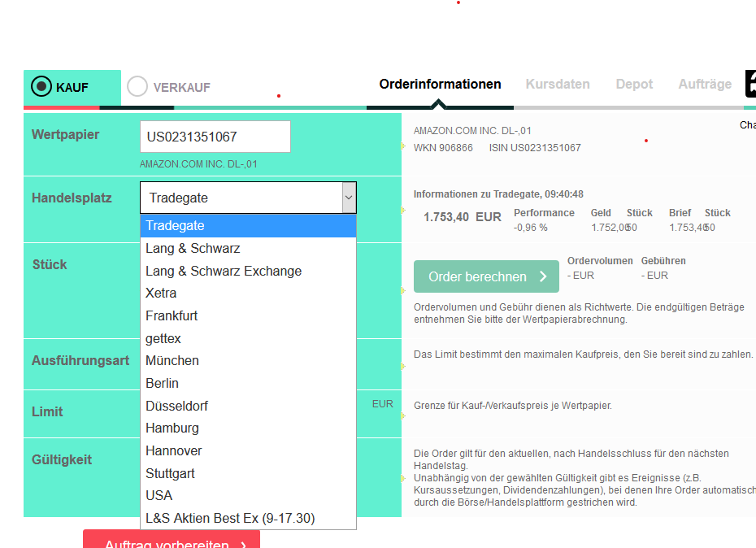
Task: Select the KAUF radio button
Action: [x=41, y=86]
